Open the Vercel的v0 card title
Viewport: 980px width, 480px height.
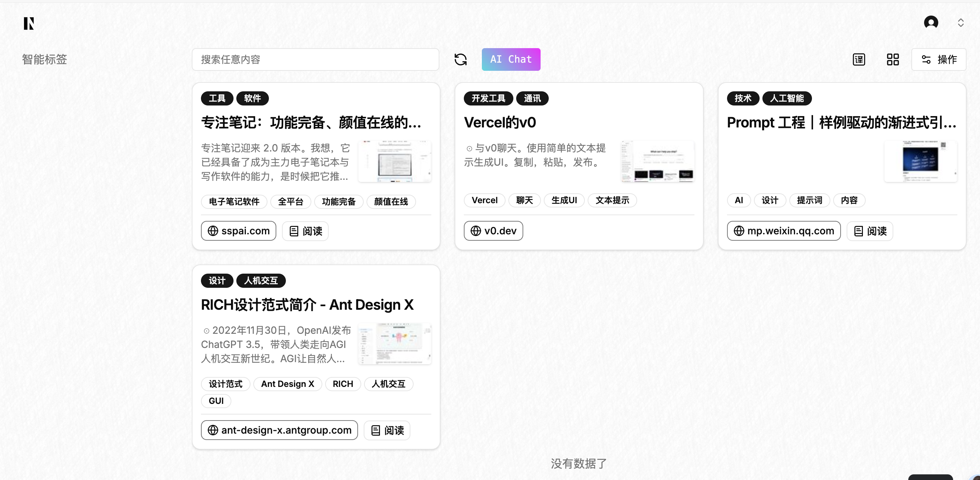pyautogui.click(x=500, y=122)
